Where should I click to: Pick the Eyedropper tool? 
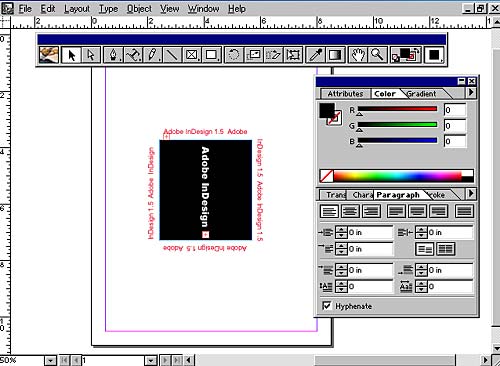(315, 55)
